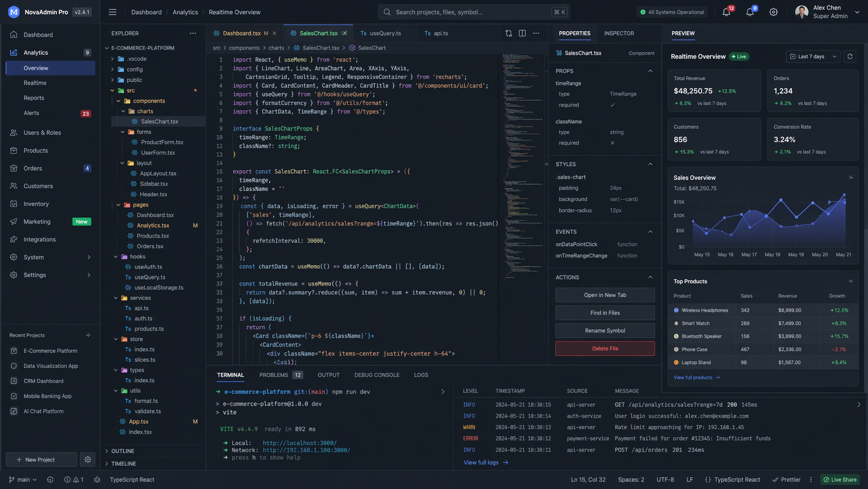The height and width of the screenshot is (489, 868).
Task: Start Live Share session
Action: (x=840, y=480)
